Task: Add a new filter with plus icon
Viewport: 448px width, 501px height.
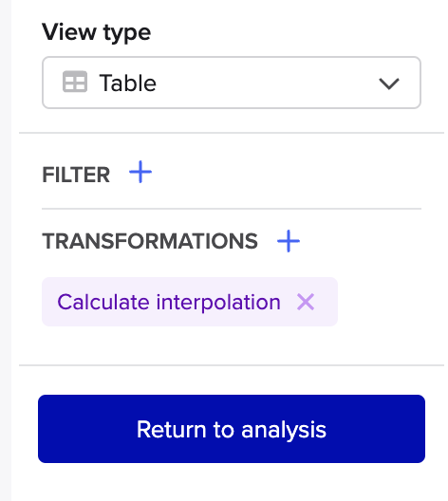Action: click(x=140, y=172)
